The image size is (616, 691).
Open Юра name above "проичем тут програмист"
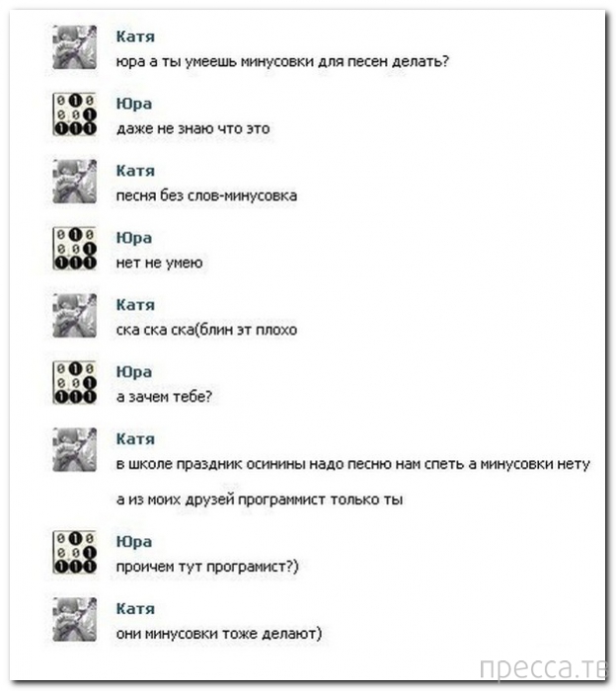point(134,542)
